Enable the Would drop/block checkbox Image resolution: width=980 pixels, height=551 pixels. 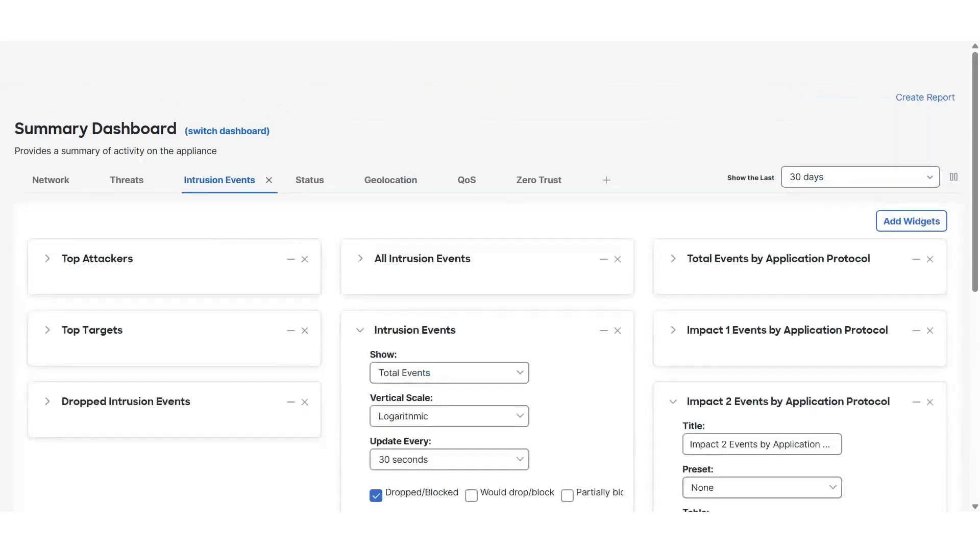tap(471, 495)
